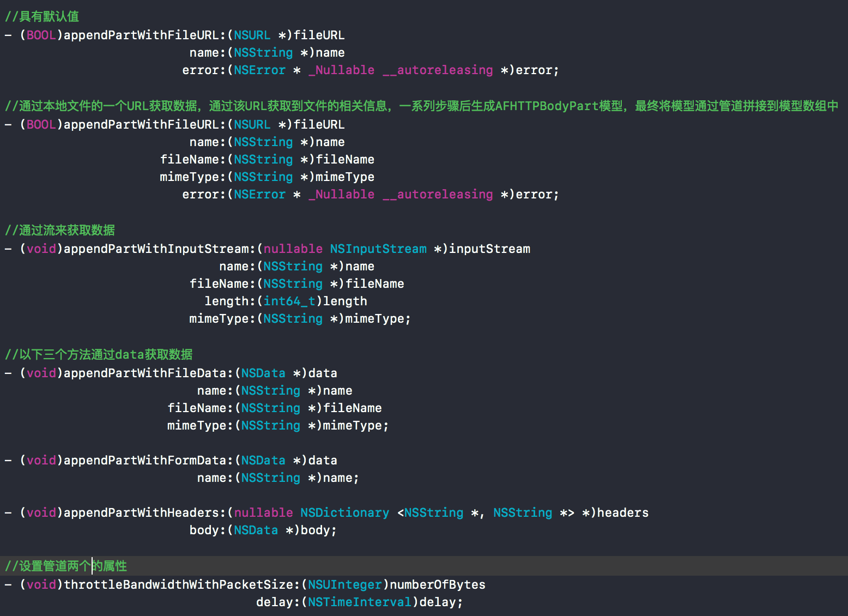Click 'nullable' keyword before NSDictionary
This screenshot has height=616, width=848.
tap(263, 512)
